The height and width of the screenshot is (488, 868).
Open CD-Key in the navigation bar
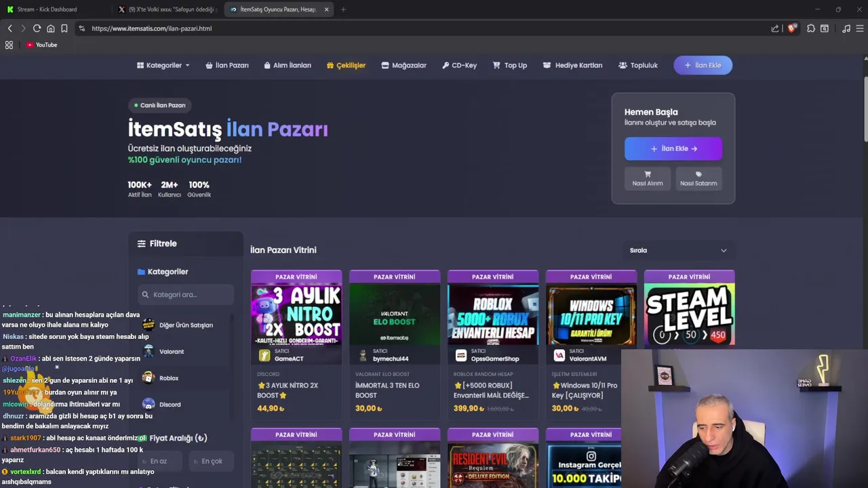coord(459,65)
